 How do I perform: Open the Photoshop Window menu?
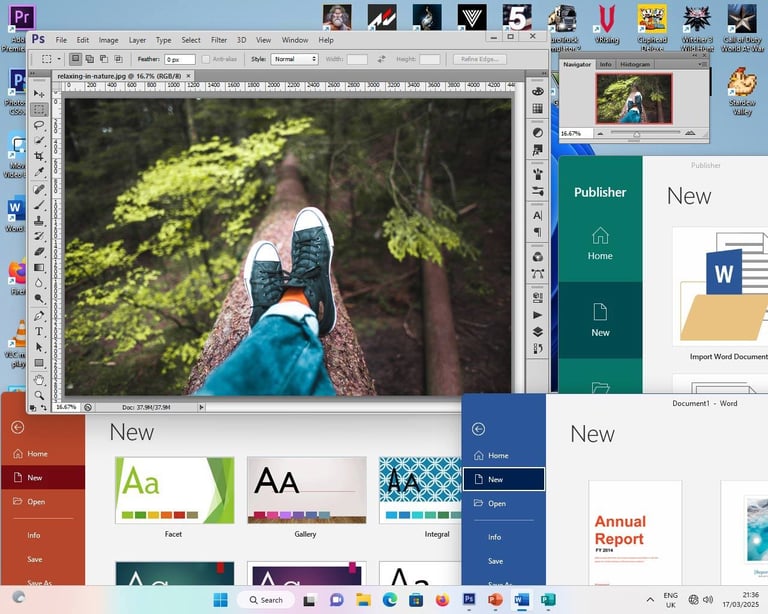tap(295, 40)
